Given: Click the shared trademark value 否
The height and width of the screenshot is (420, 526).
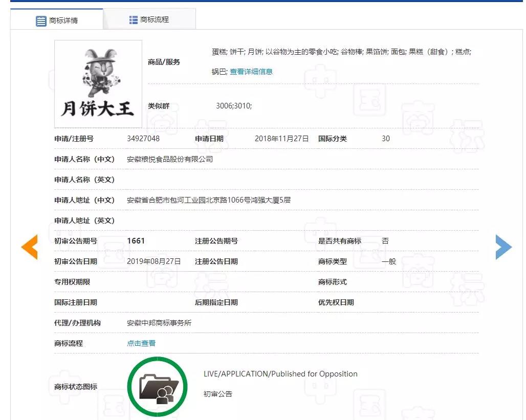Looking at the screenshot, I should [385, 241].
